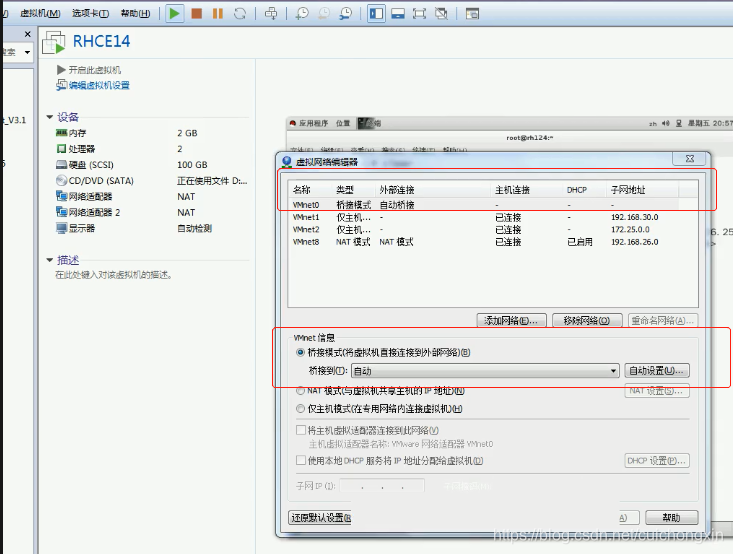Image resolution: width=733 pixels, height=554 pixels.
Task: Open the 帮助(H) menu
Action: point(135,14)
